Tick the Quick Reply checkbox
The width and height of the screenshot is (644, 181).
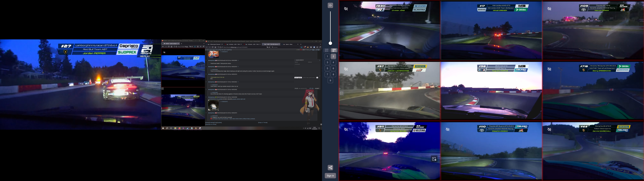pyautogui.click(x=295, y=60)
